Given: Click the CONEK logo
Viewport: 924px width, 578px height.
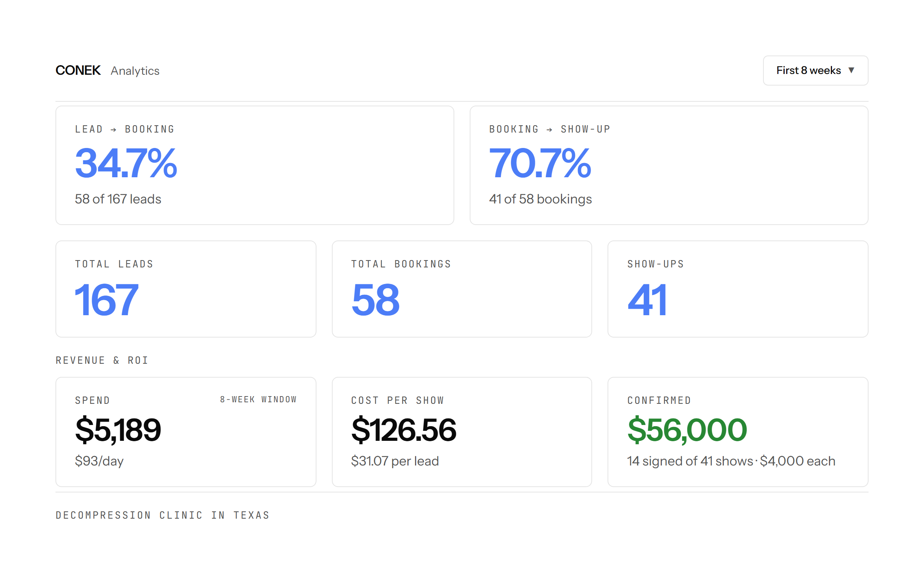Looking at the screenshot, I should pyautogui.click(x=78, y=71).
